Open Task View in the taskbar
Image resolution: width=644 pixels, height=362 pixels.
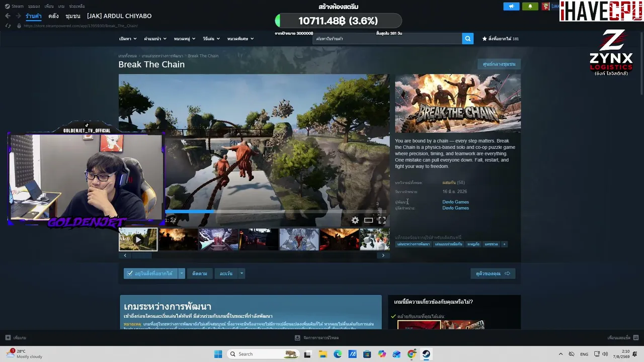[307, 354]
